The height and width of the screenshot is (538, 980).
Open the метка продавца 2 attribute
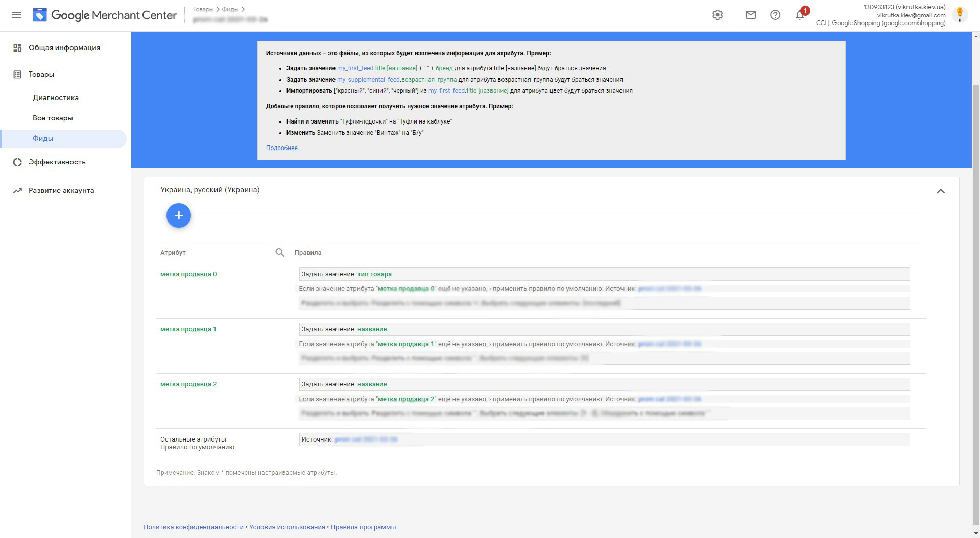(x=188, y=384)
